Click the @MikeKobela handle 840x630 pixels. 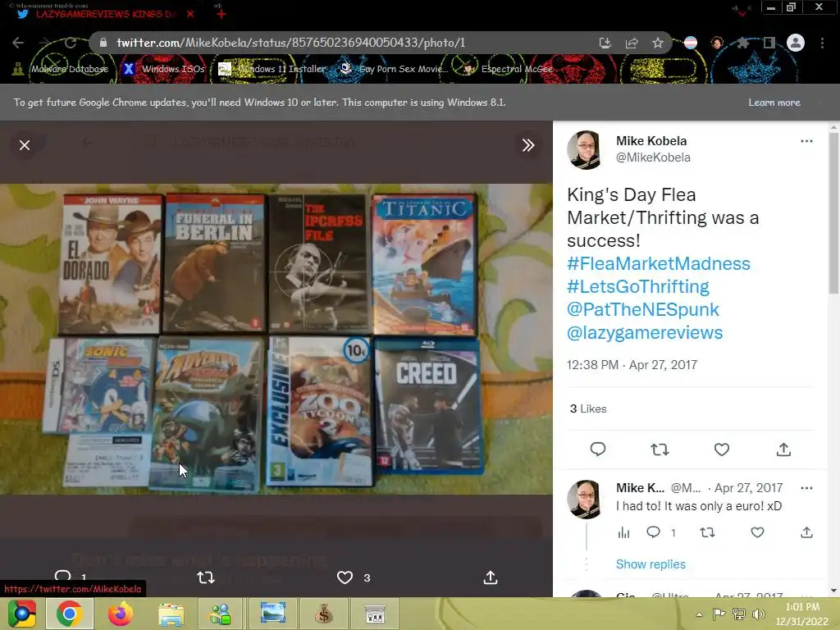653,157
